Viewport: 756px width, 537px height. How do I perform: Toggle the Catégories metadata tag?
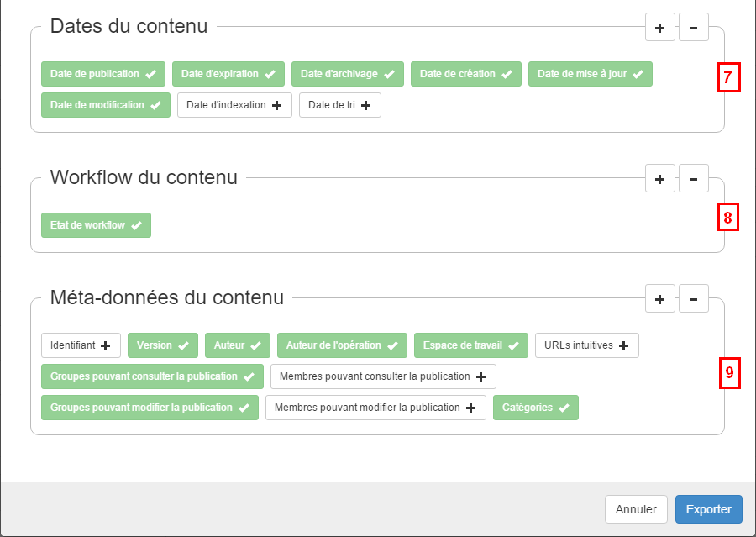[536, 408]
